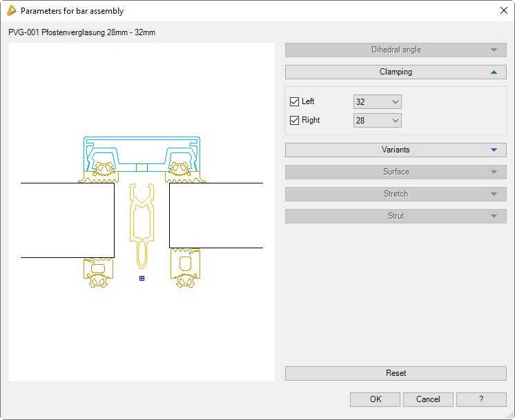Viewport: 515px width, 420px height.
Task: Click the Stretch section arrow icon
Action: tap(494, 194)
